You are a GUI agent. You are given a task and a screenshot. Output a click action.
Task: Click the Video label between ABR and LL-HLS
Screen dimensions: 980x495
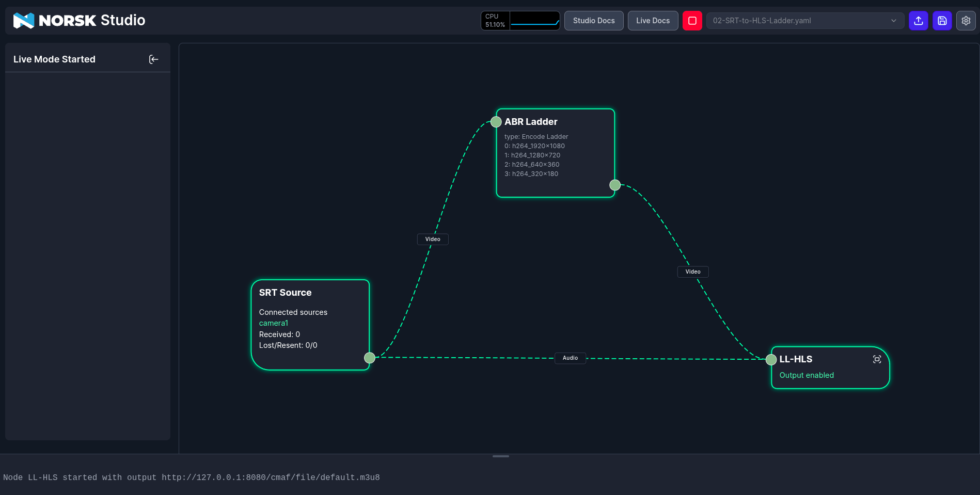[693, 272]
